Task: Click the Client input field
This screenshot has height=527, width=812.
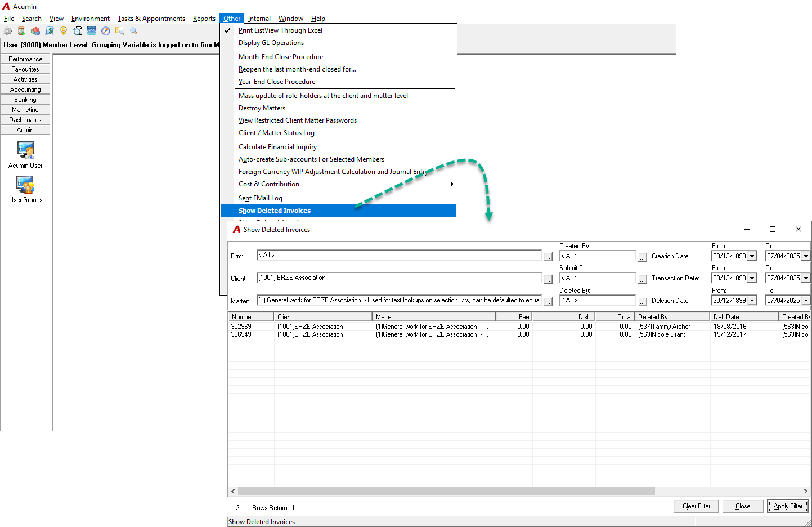Action: coord(399,278)
